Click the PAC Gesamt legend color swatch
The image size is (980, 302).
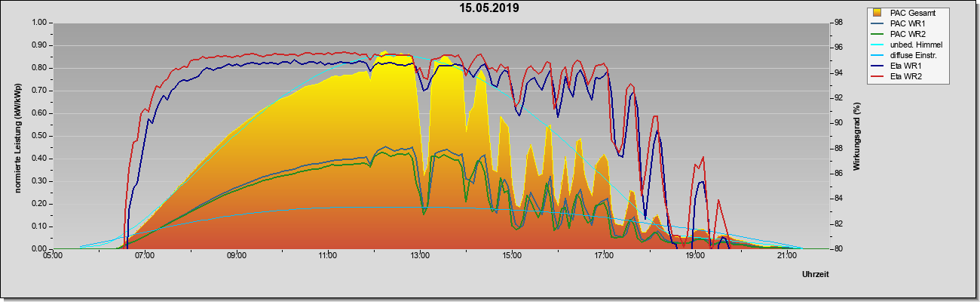coord(878,13)
